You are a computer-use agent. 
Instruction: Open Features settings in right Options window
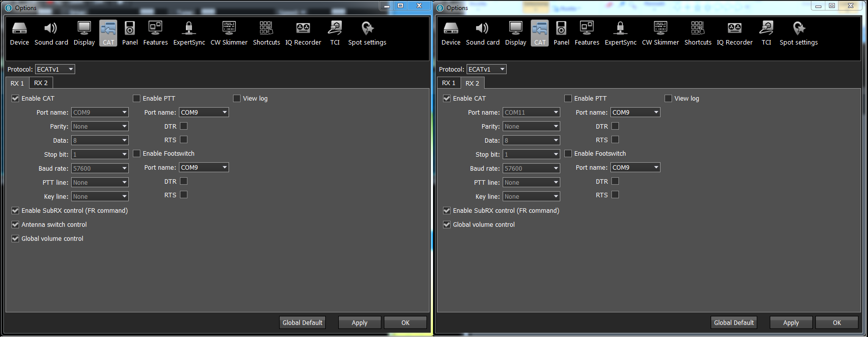[587, 34]
